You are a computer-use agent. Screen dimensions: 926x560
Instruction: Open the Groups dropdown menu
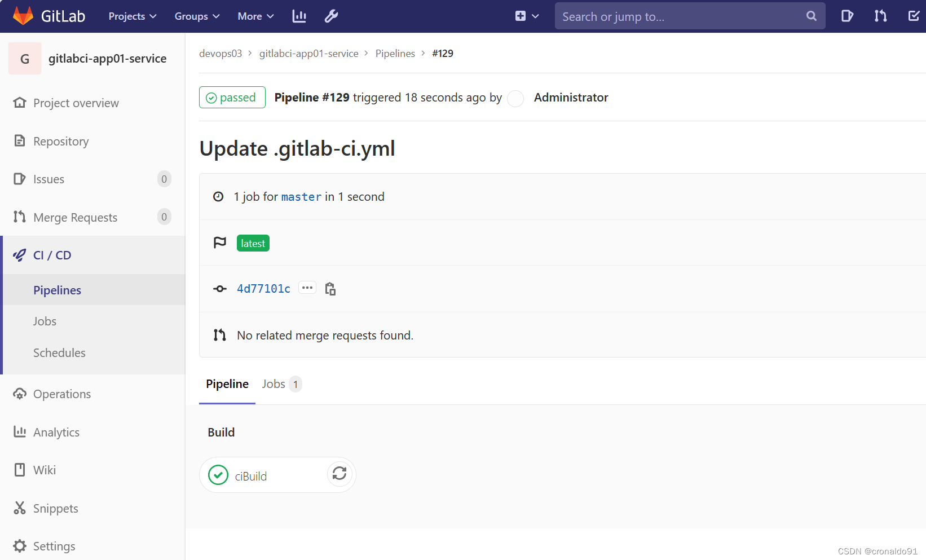click(197, 16)
